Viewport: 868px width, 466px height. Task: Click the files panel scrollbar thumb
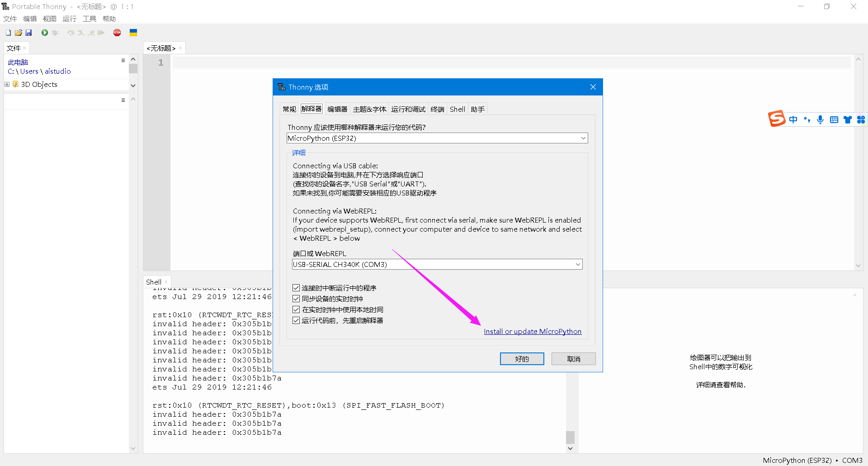pyautogui.click(x=133, y=69)
